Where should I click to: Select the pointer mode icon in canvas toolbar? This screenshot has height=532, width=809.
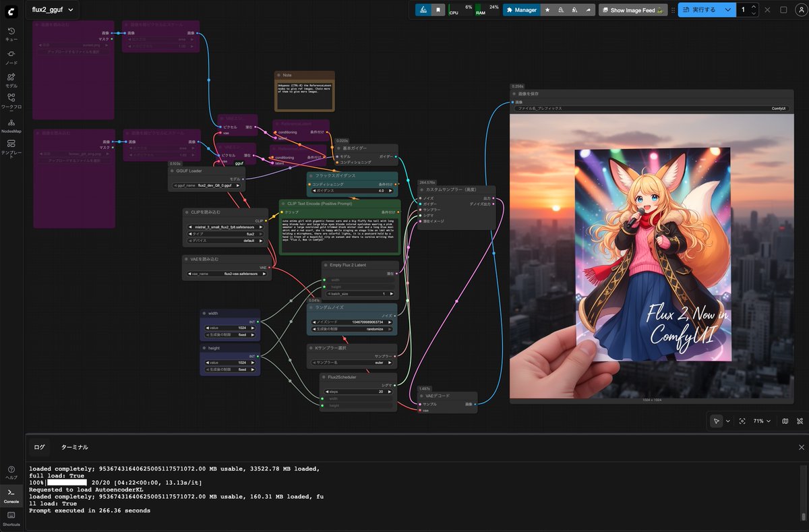pos(716,421)
